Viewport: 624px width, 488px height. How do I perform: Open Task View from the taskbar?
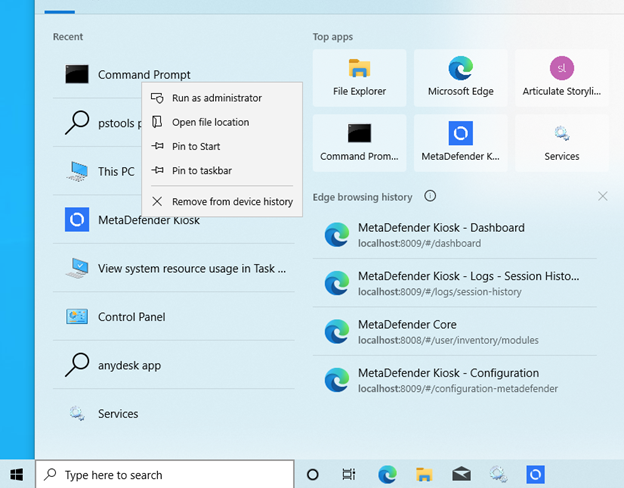coord(349,474)
